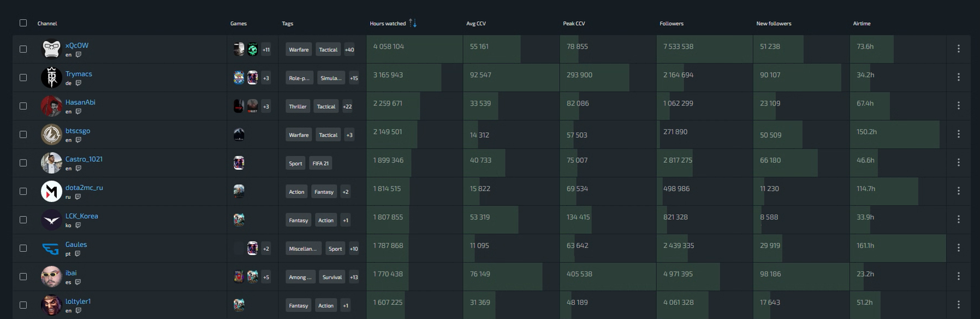Click the game icon in LCK_Korea row

coord(239,220)
